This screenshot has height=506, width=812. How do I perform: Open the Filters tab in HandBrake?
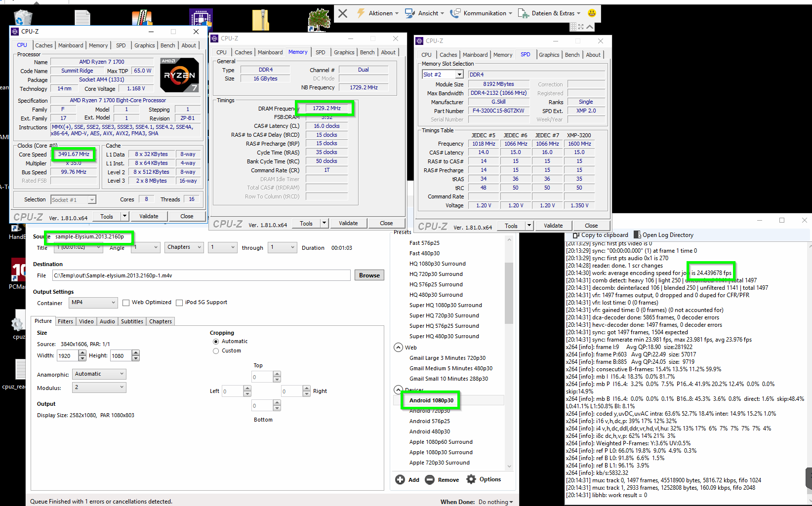[65, 321]
